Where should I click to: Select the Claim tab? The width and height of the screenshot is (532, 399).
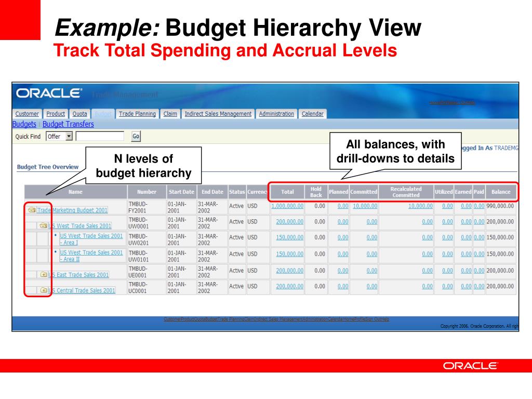[x=170, y=114]
